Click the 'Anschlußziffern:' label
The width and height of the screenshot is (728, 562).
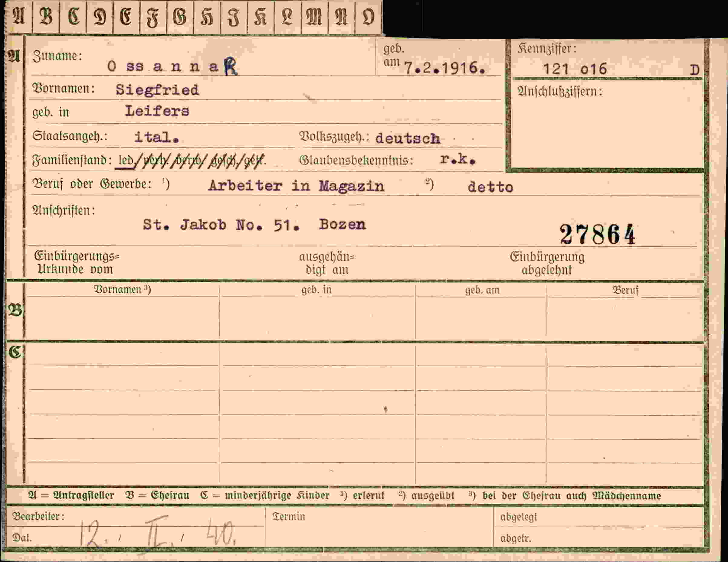coord(560,91)
